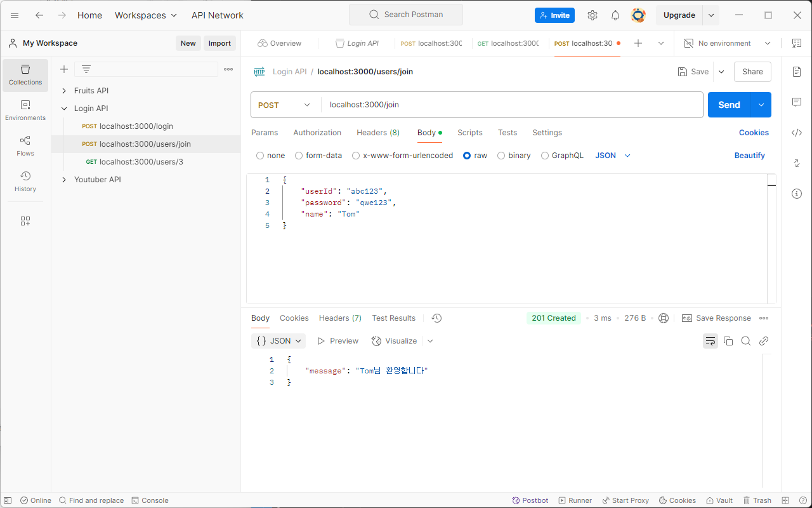Open the user avatar menu
The height and width of the screenshot is (508, 812).
click(638, 15)
